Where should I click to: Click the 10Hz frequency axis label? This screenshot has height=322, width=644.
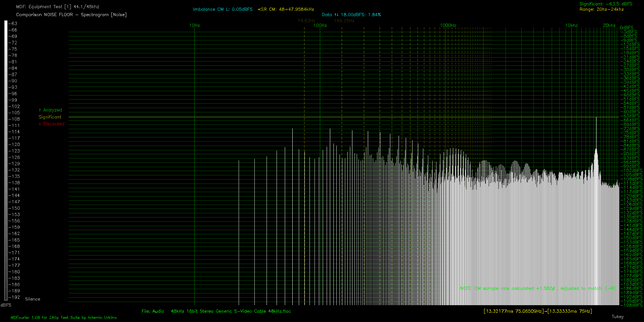point(194,25)
